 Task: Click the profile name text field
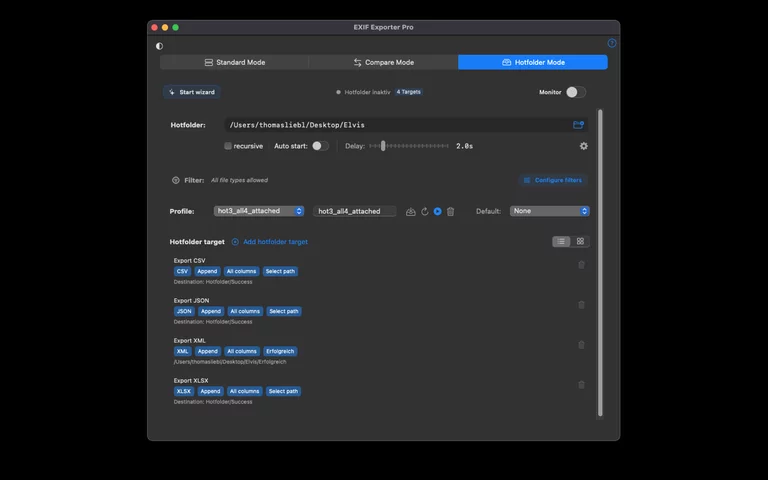point(354,211)
